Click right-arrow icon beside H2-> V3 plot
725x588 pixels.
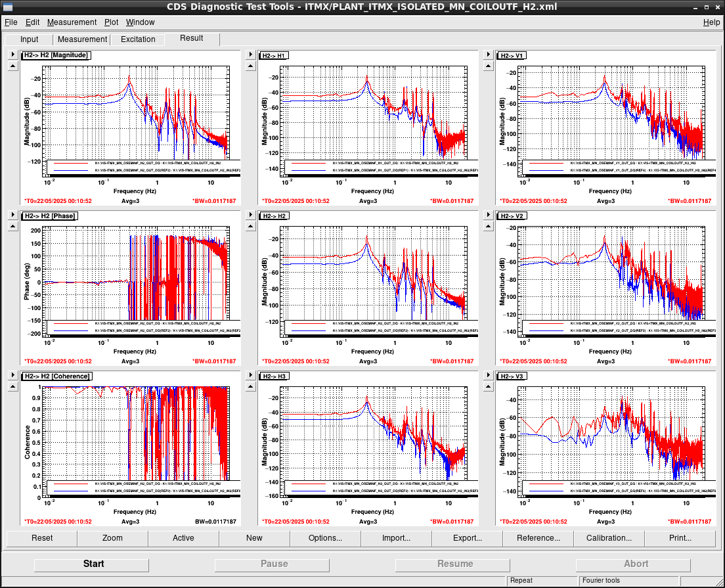pyautogui.click(x=489, y=375)
